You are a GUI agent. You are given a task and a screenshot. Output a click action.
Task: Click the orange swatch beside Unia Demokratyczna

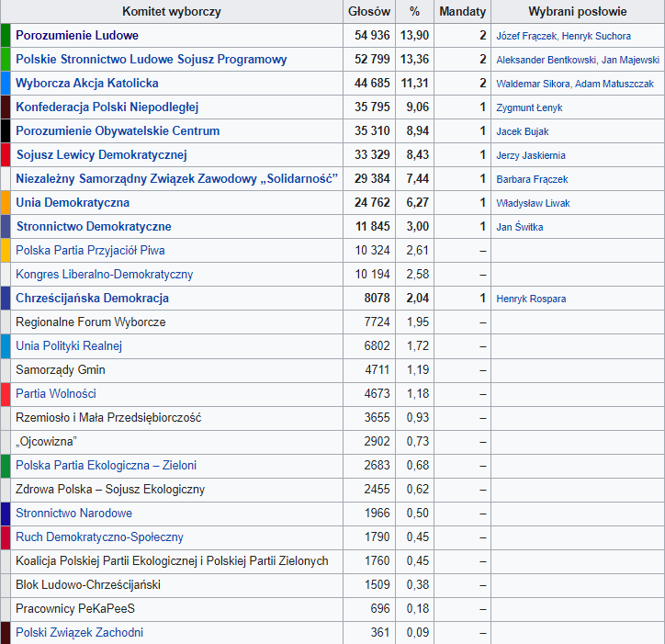click(x=6, y=203)
